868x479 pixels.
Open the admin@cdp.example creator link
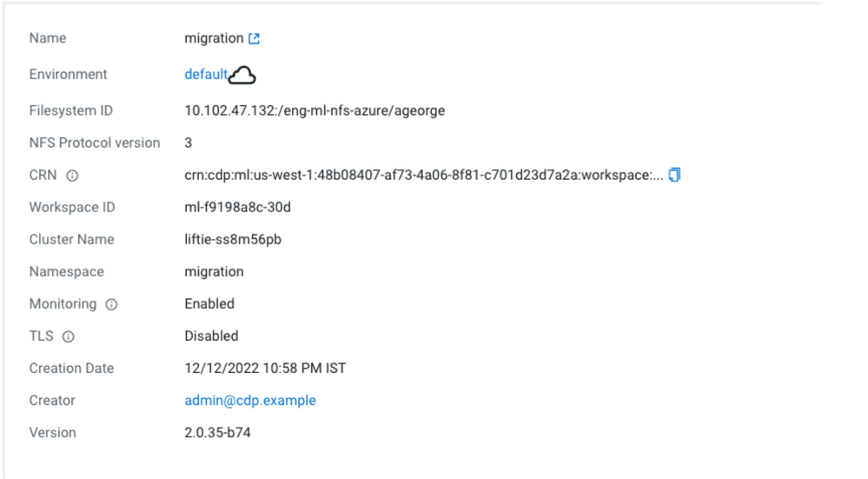coord(250,401)
